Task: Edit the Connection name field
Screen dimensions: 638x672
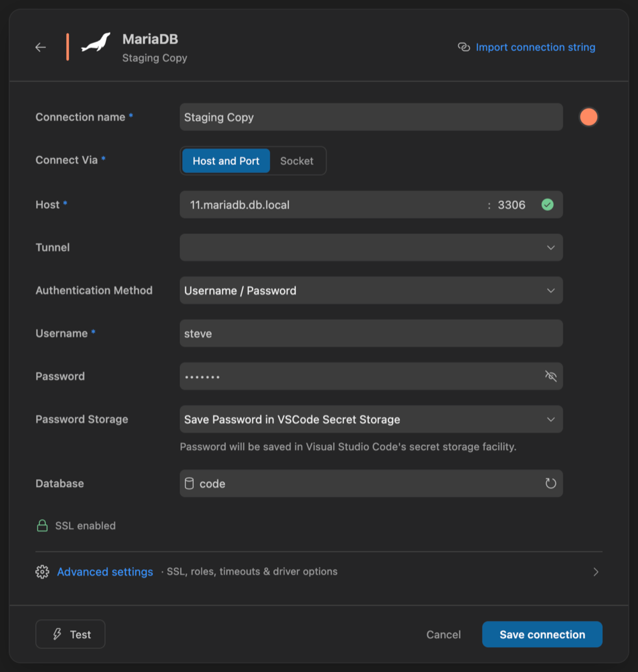Action: [371, 117]
